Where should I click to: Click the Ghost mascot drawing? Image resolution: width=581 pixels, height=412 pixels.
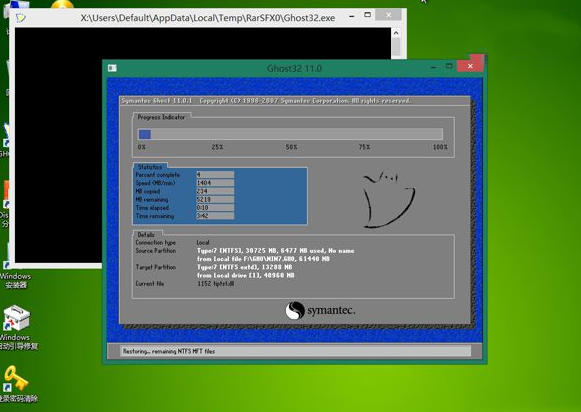[388, 199]
